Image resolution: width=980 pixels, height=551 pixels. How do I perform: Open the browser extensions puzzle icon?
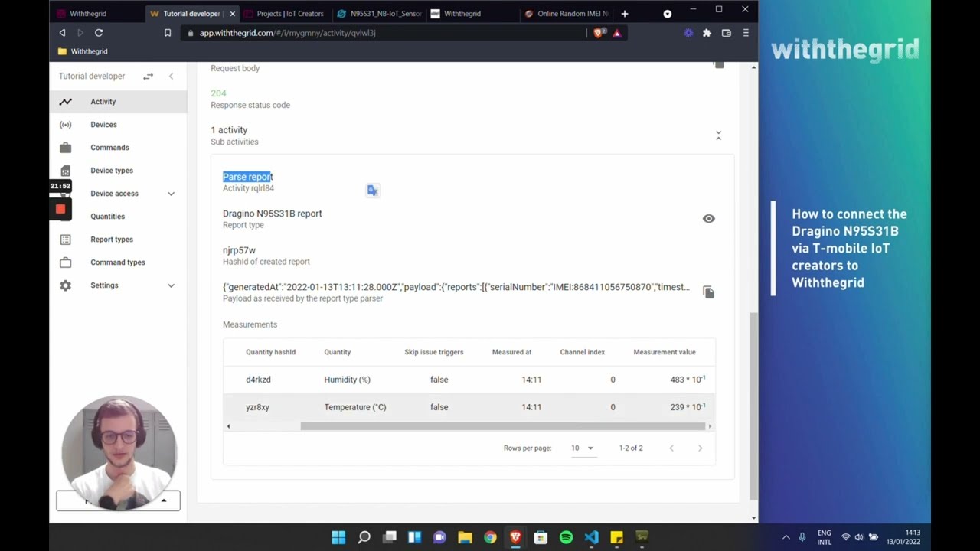coord(707,33)
